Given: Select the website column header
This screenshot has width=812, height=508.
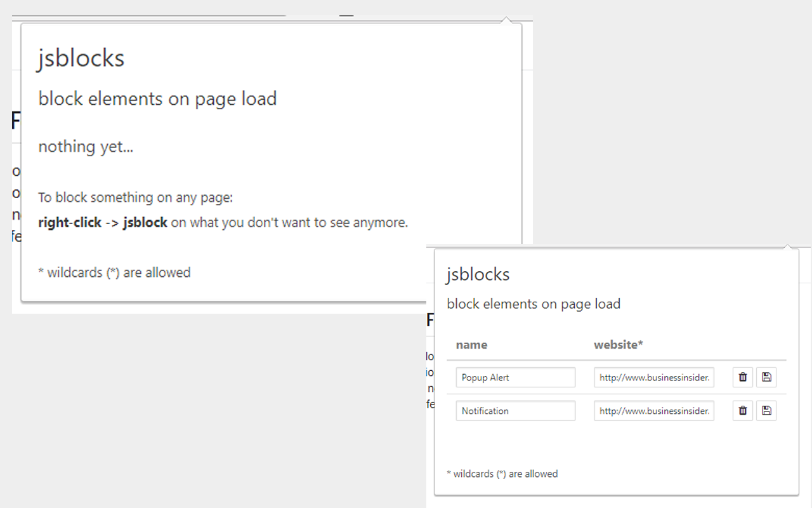Looking at the screenshot, I should [619, 344].
